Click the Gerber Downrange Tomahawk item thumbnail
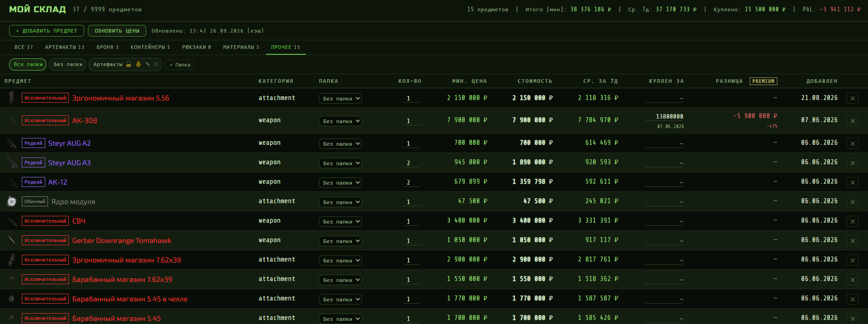The width and height of the screenshot is (868, 324). tap(12, 240)
